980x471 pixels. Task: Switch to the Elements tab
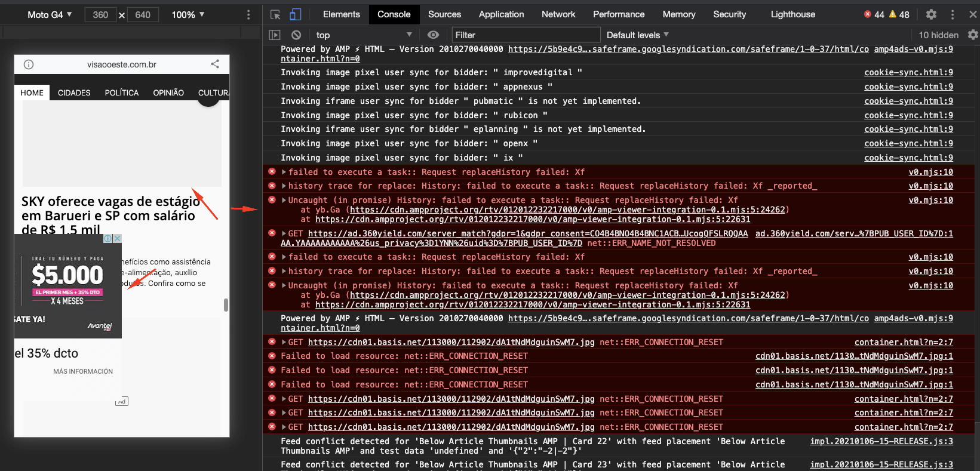(x=342, y=14)
